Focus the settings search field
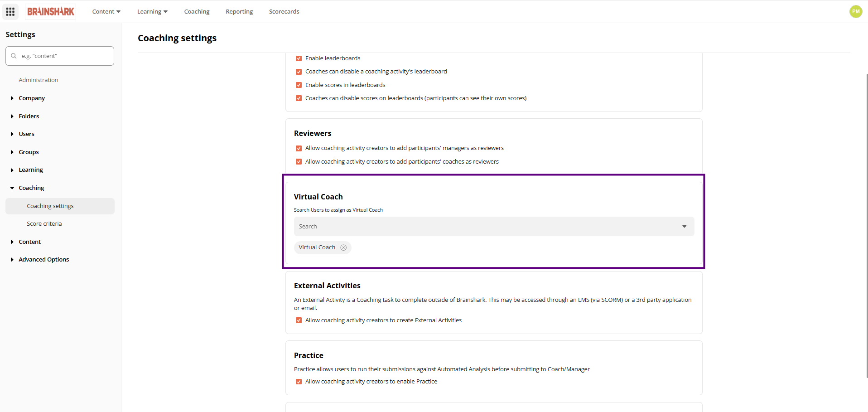This screenshot has height=412, width=868. [x=60, y=56]
